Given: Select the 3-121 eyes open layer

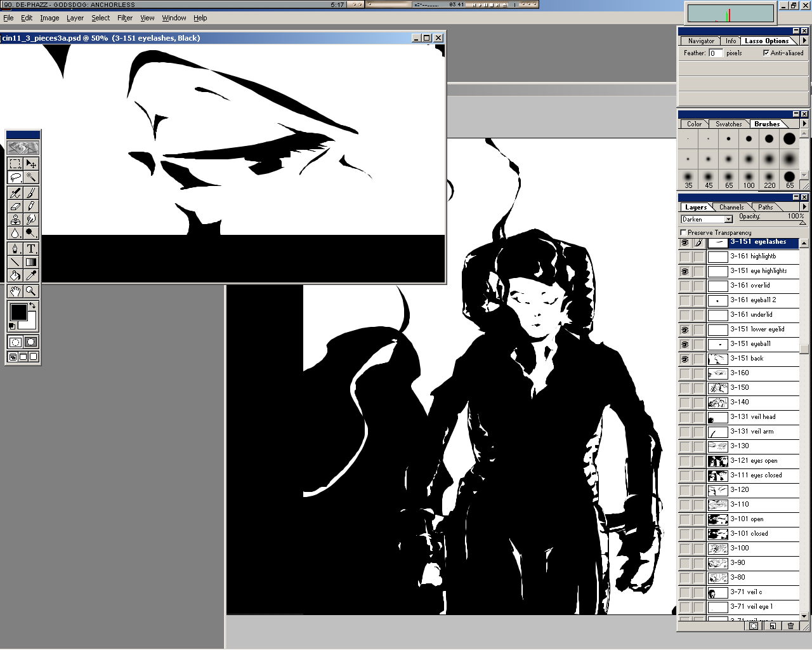Looking at the screenshot, I should coord(753,461).
